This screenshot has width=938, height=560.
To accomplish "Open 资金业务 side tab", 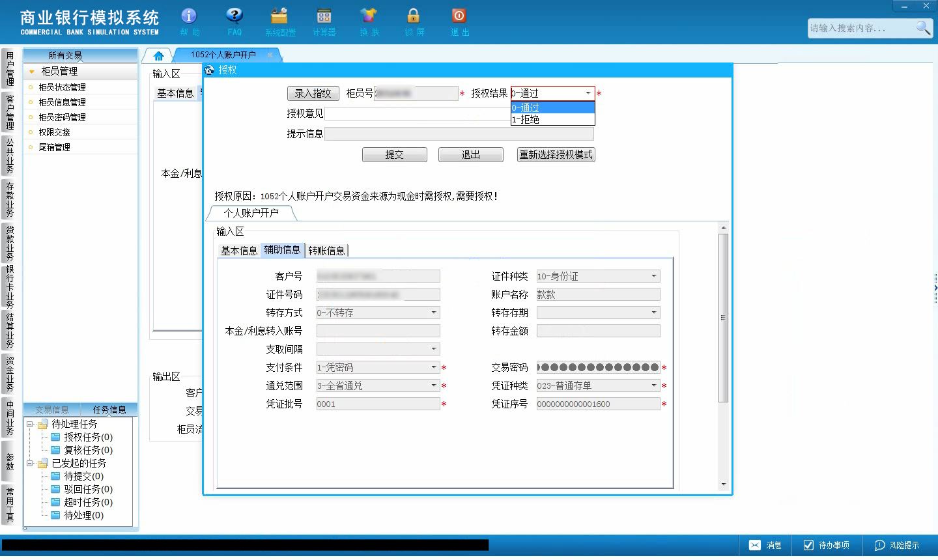I will [9, 374].
